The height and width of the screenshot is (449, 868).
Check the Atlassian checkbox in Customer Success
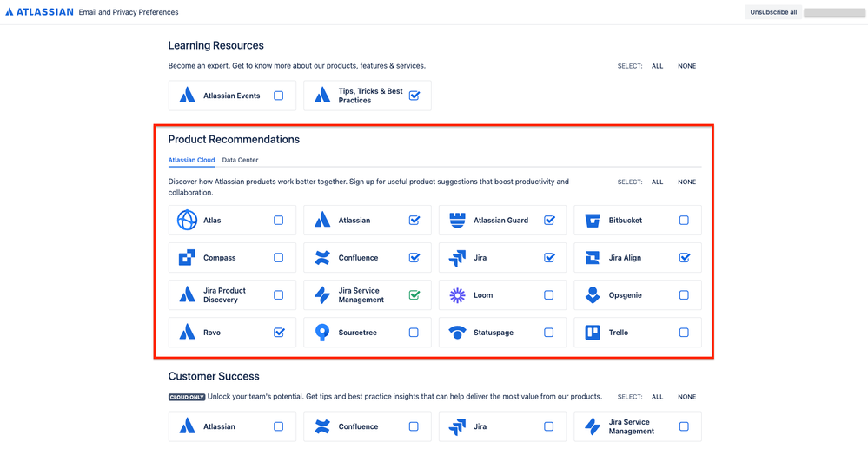(x=278, y=427)
